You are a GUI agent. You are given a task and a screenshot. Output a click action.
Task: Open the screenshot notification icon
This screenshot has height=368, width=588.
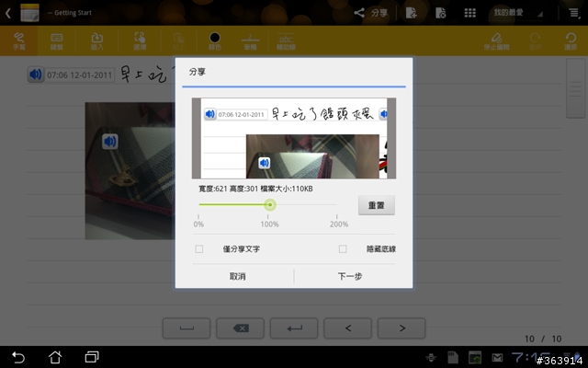click(475, 358)
